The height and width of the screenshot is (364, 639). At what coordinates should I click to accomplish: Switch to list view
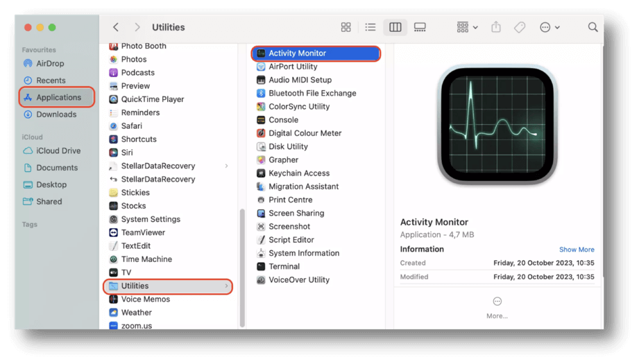(370, 27)
